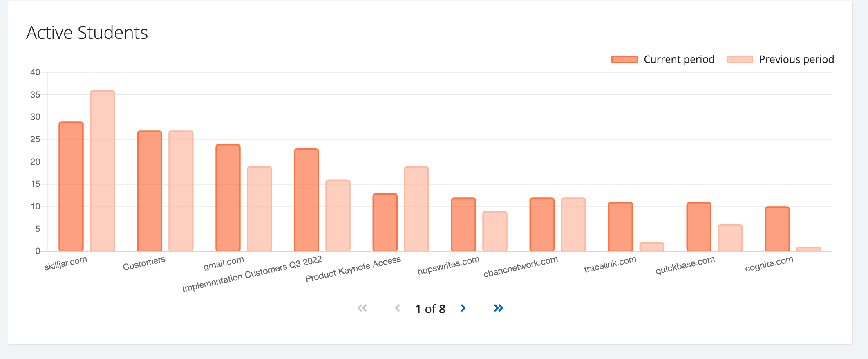
Task: Jump to the last chart page
Action: [498, 308]
